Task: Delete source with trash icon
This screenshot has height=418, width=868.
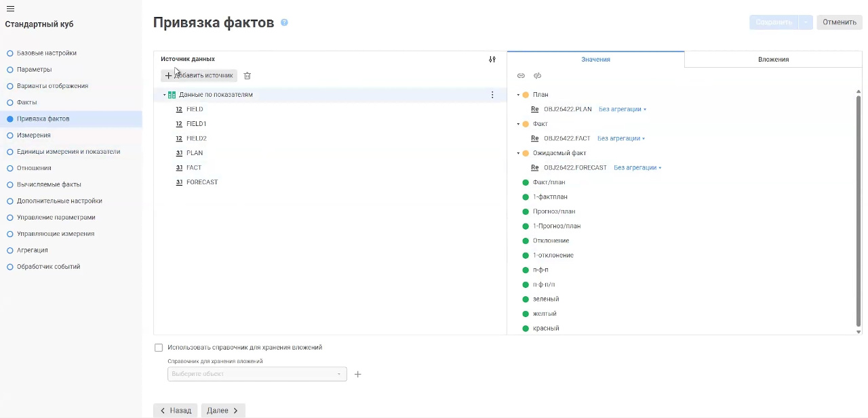Action: (x=248, y=76)
